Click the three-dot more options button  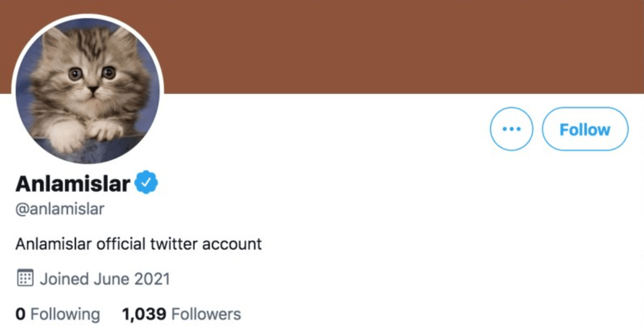point(511,129)
